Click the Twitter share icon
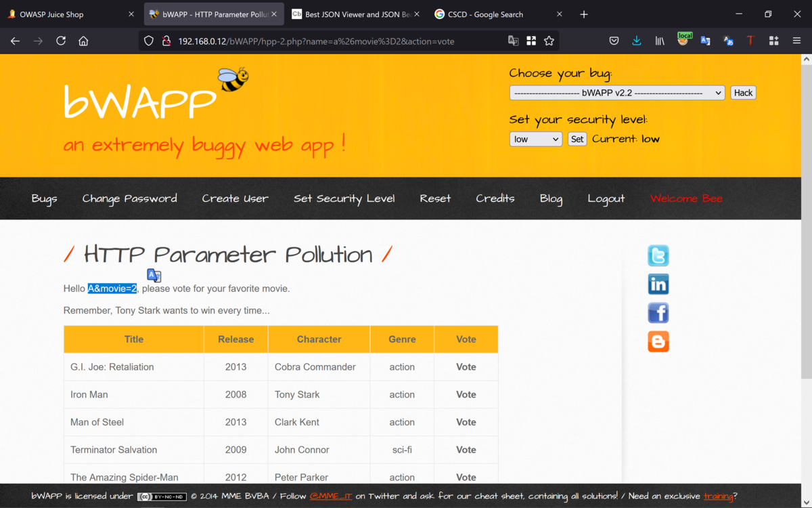The width and height of the screenshot is (812, 508). click(658, 255)
